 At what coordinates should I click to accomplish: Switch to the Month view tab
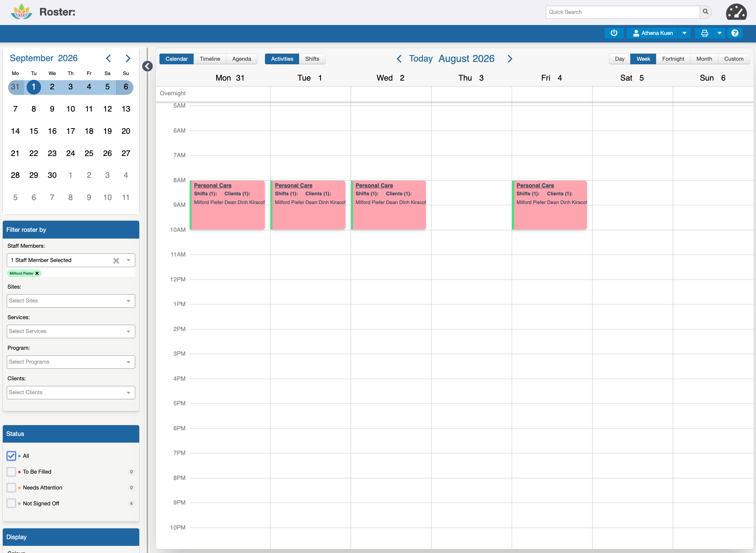[x=704, y=59]
